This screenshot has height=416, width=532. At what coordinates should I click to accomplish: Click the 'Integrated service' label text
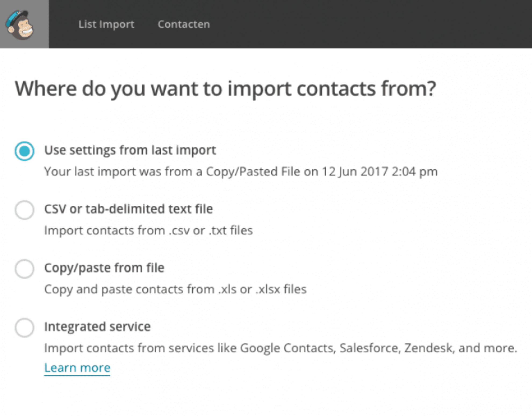click(97, 326)
